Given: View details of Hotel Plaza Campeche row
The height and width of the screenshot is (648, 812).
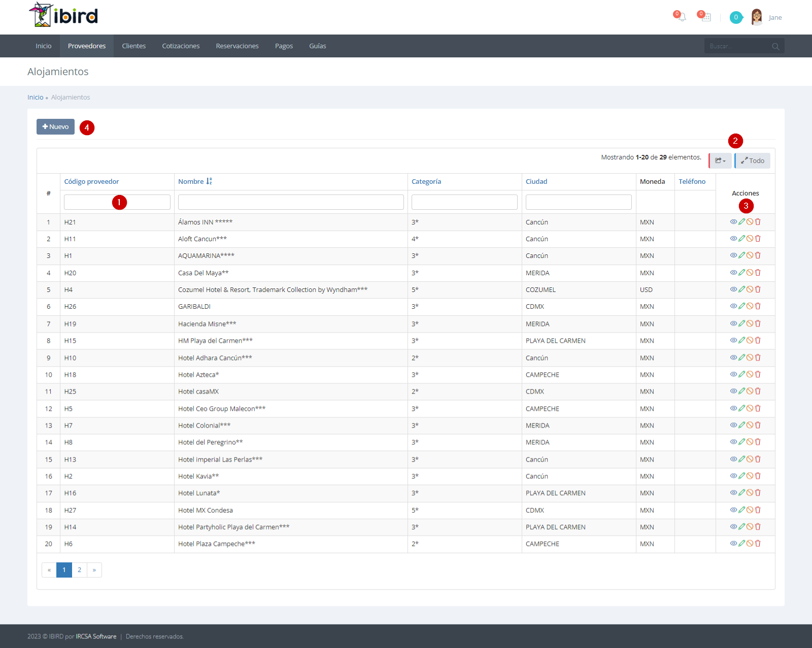Looking at the screenshot, I should [x=733, y=543].
